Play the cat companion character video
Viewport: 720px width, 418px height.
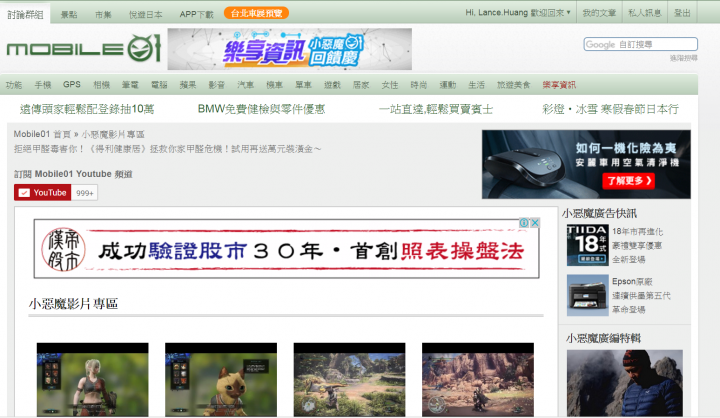tap(221, 380)
